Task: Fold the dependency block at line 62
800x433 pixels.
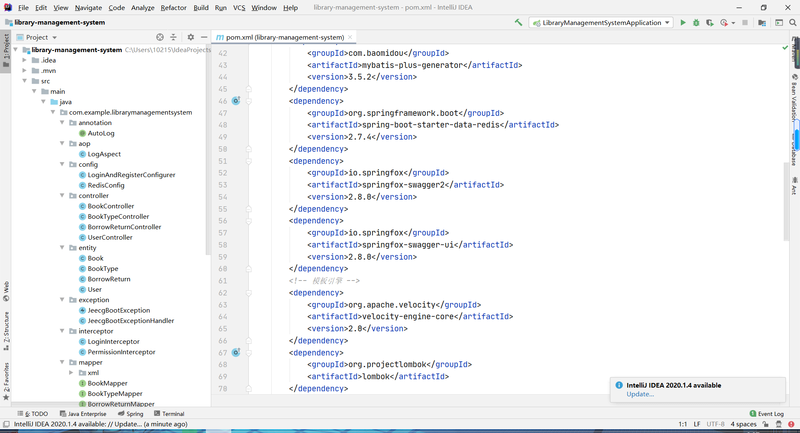Action: pos(249,293)
